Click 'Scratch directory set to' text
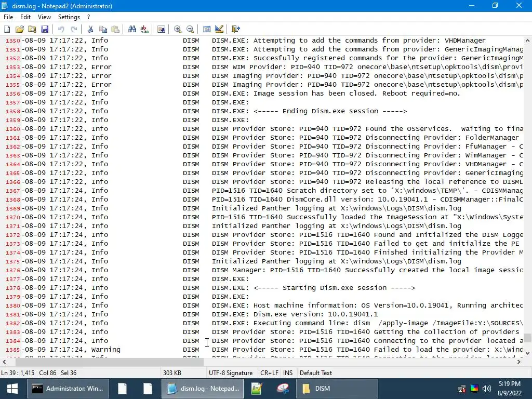The height and width of the screenshot is (399, 532). click(337, 191)
